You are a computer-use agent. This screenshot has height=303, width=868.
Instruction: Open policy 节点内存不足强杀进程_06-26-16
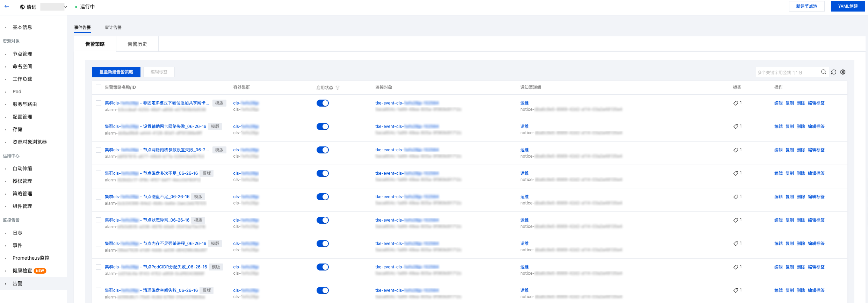pyautogui.click(x=155, y=244)
